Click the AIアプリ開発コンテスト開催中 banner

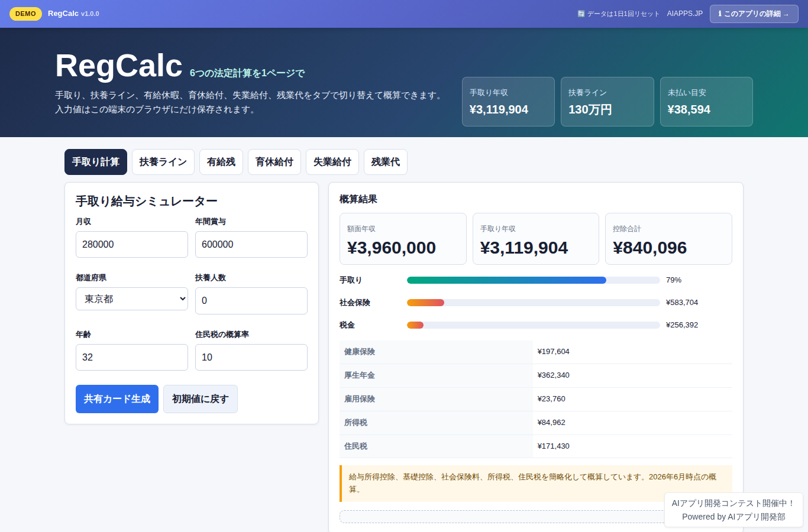tap(733, 510)
